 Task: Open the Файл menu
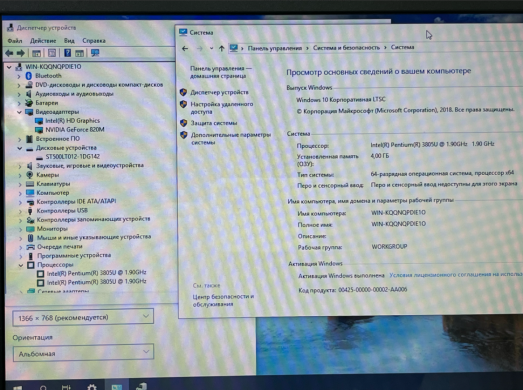15,41
